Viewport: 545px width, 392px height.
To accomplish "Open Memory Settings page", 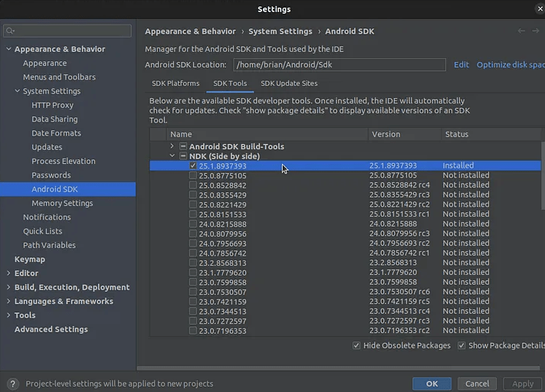I will (x=62, y=203).
